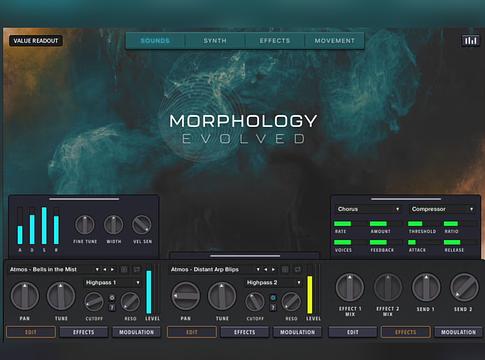Toggle Highpass 1 filter power button
The height and width of the screenshot is (360, 485).
click(112, 298)
